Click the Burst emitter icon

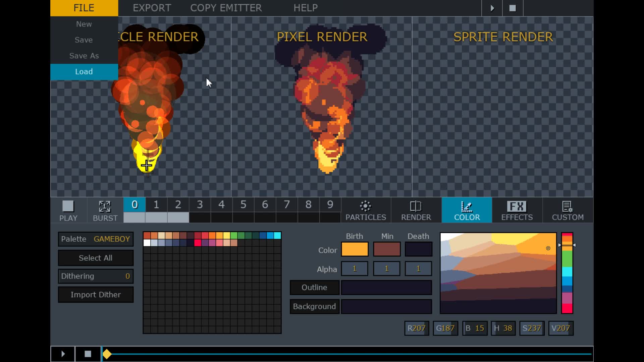click(105, 206)
